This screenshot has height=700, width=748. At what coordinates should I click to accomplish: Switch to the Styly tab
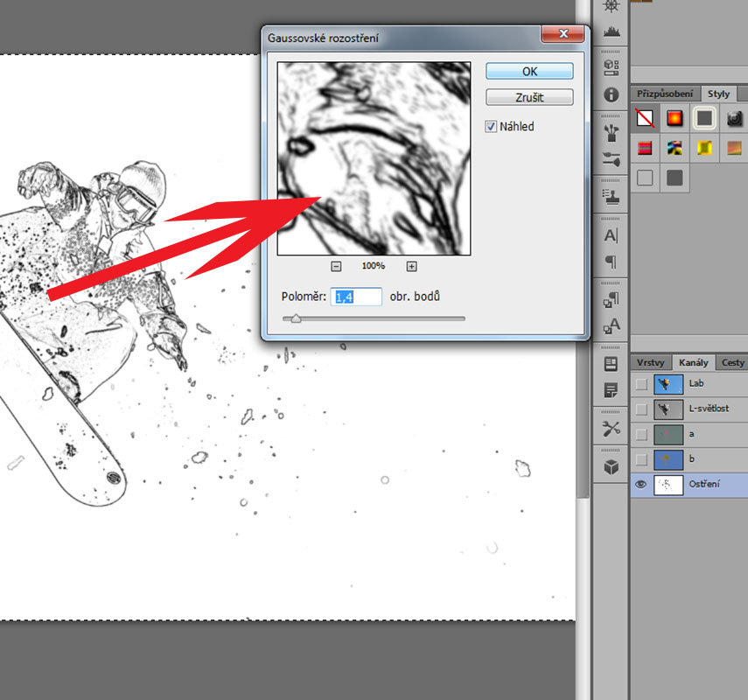tap(718, 94)
